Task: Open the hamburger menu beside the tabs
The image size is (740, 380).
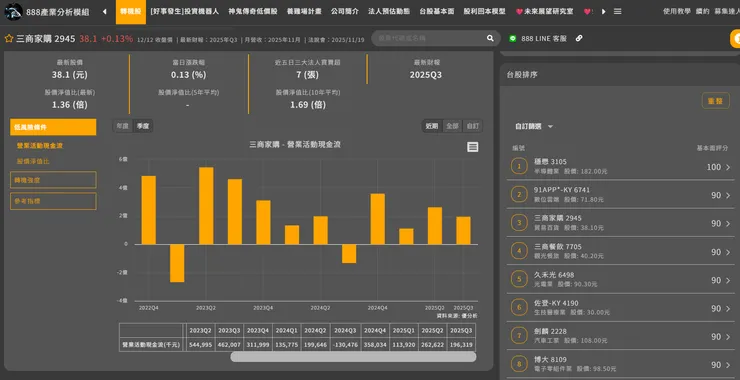Action: [617, 11]
